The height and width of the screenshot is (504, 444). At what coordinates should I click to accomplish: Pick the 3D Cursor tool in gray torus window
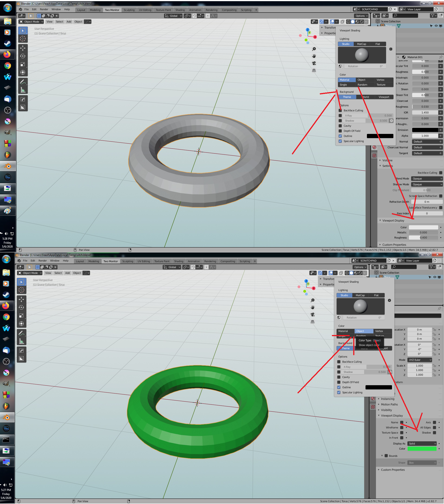pyautogui.click(x=23, y=39)
